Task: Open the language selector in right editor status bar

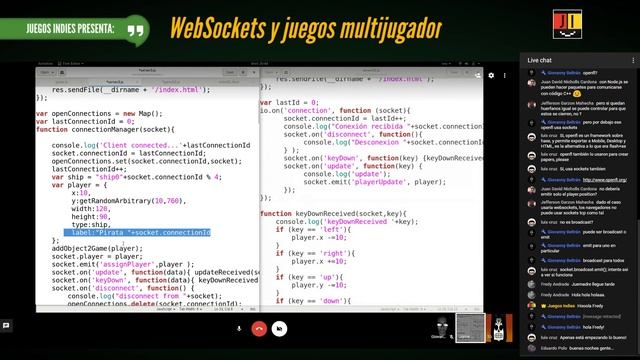Action: [x=389, y=309]
